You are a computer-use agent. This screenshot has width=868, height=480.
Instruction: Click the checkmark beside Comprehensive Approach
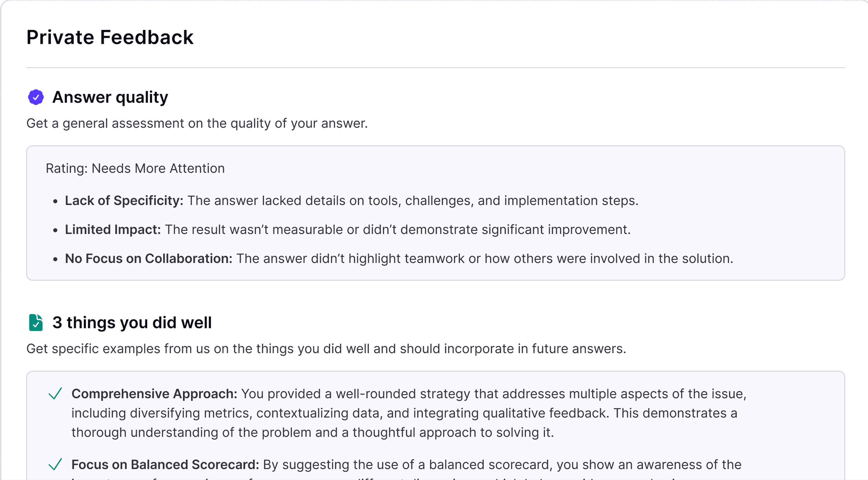pyautogui.click(x=55, y=393)
